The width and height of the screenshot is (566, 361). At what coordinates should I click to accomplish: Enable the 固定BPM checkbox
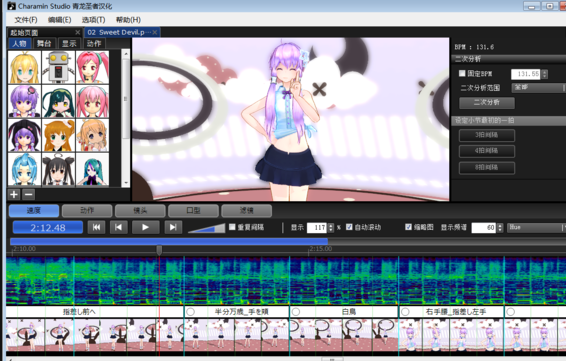coord(462,74)
